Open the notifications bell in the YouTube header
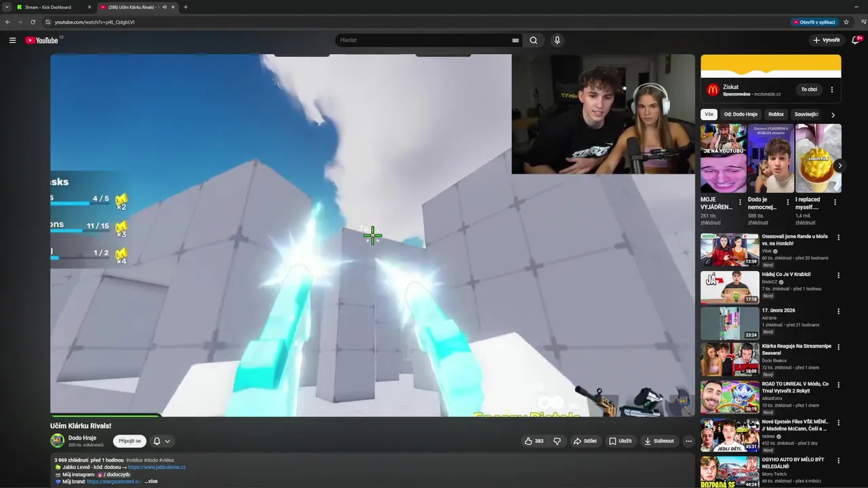This screenshot has width=868, height=488. [856, 40]
